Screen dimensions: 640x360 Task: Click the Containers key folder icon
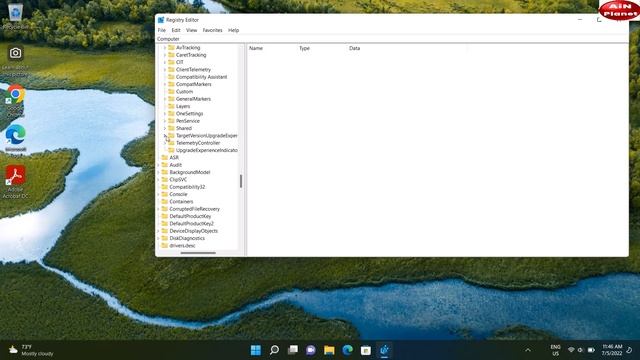[165, 202]
